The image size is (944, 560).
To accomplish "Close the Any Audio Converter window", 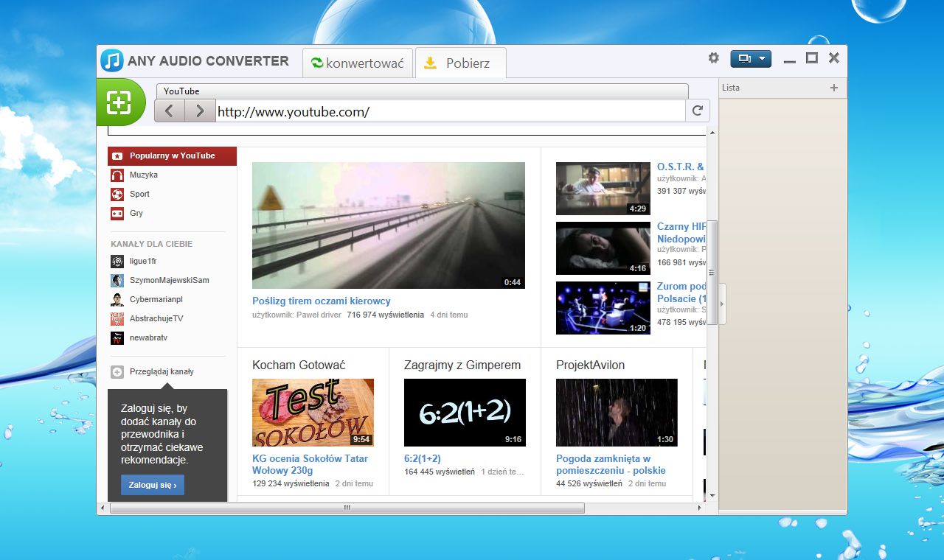I will click(834, 58).
